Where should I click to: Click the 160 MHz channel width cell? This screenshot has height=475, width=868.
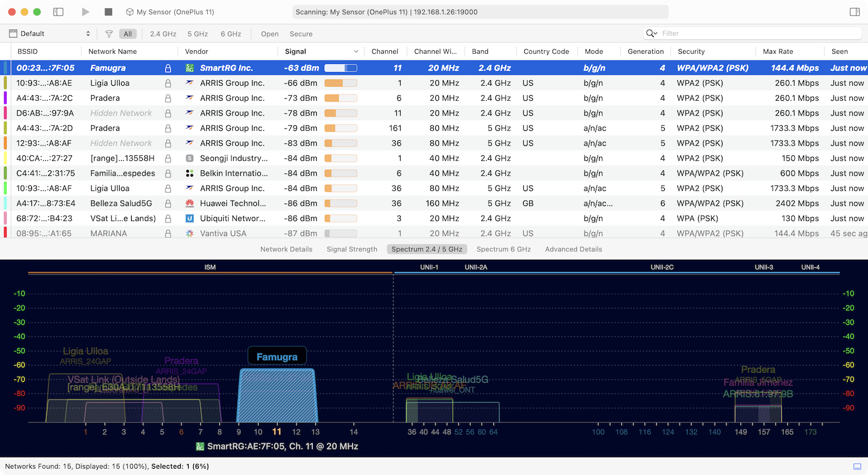point(442,204)
